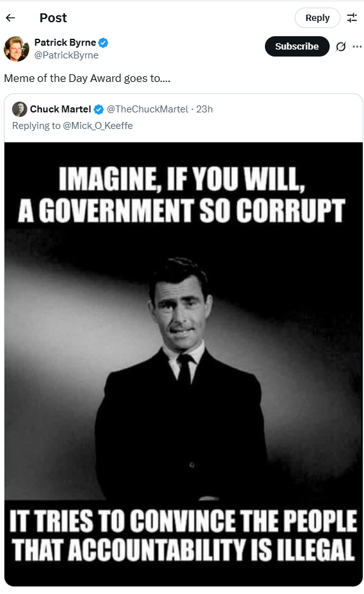Viewport: 364px width, 594px height.
Task: Open the three-dot more options menu
Action: [357, 46]
